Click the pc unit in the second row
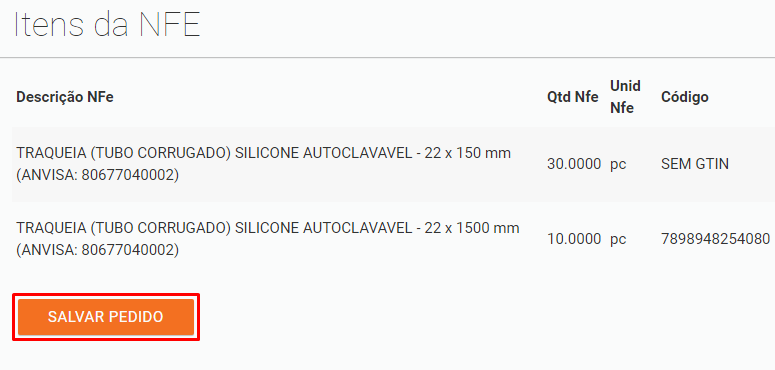Viewport: 775px width, 370px height. [618, 241]
